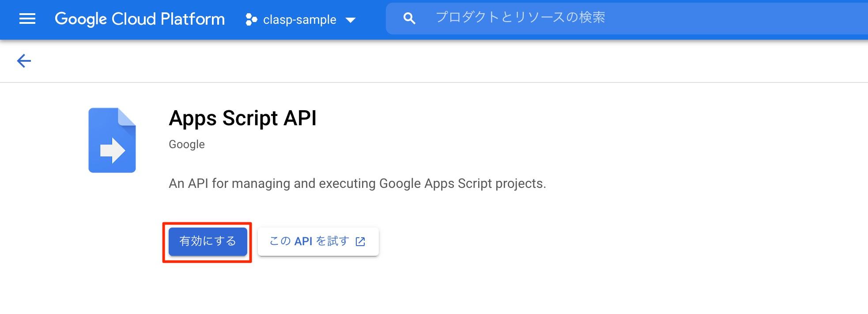The height and width of the screenshot is (314, 868).
Task: Click the Google publisher label
Action: (x=187, y=145)
